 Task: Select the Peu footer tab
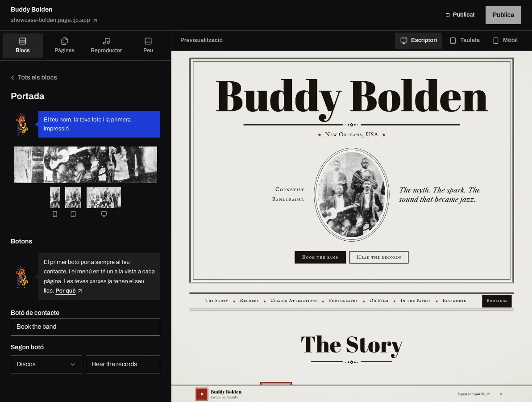pyautogui.click(x=148, y=46)
